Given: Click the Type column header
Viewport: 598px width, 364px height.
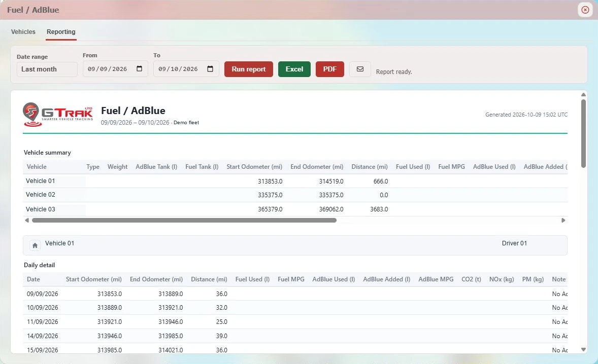Looking at the screenshot, I should [x=93, y=167].
